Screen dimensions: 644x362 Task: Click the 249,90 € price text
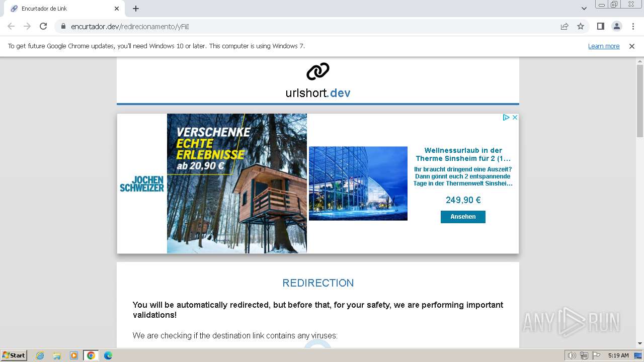coord(463,200)
